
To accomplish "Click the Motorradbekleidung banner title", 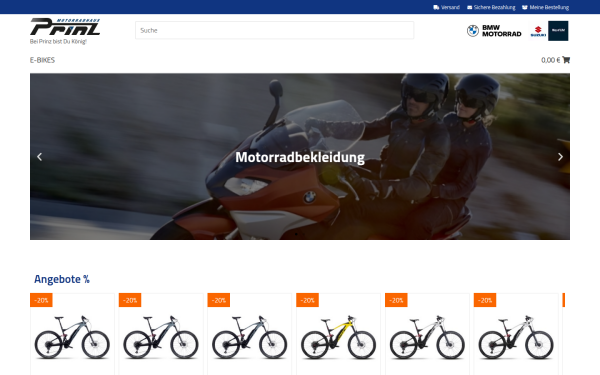I will point(300,157).
